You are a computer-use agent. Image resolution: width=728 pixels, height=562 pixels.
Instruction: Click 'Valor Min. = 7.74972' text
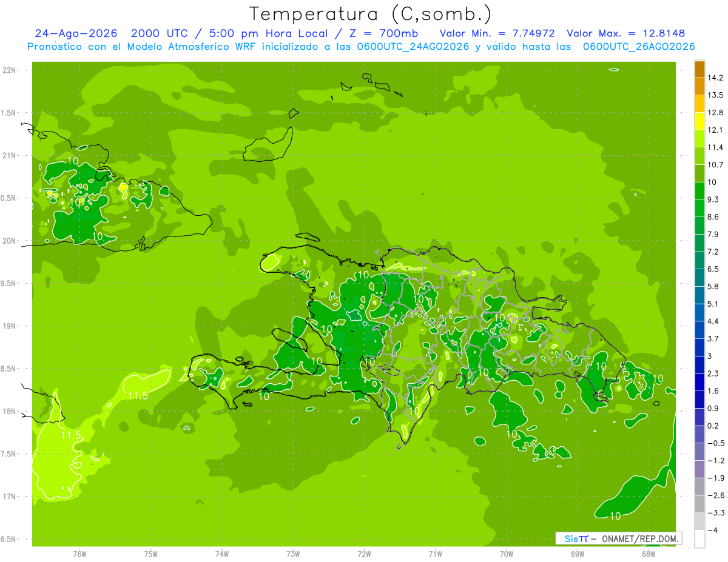tap(497, 33)
